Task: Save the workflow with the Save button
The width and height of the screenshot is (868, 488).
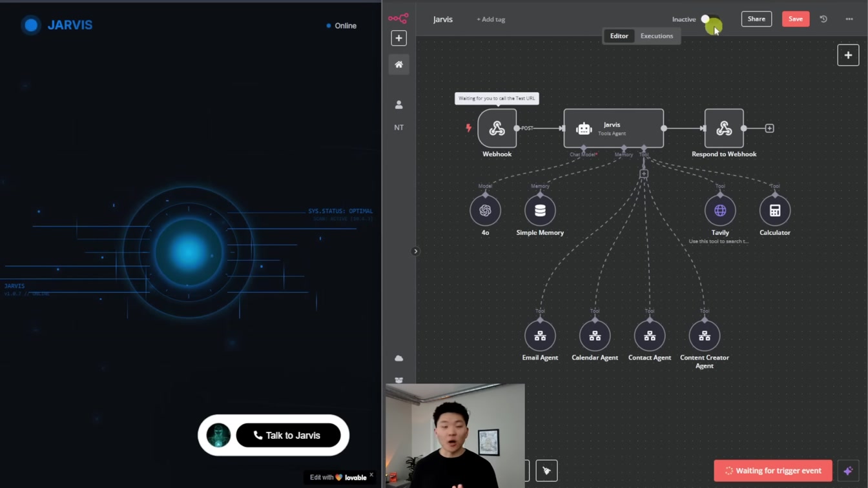Action: point(796,19)
